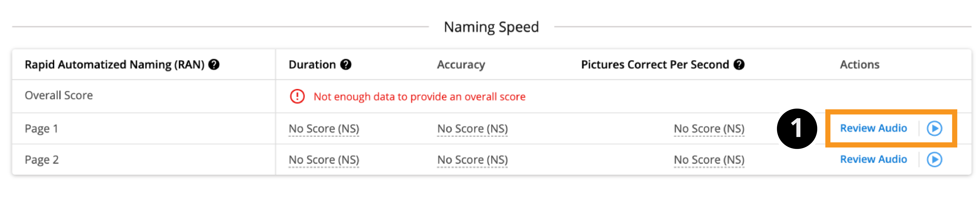Click the Naming Speed section heading
This screenshot has width=980, height=199.
(x=491, y=27)
